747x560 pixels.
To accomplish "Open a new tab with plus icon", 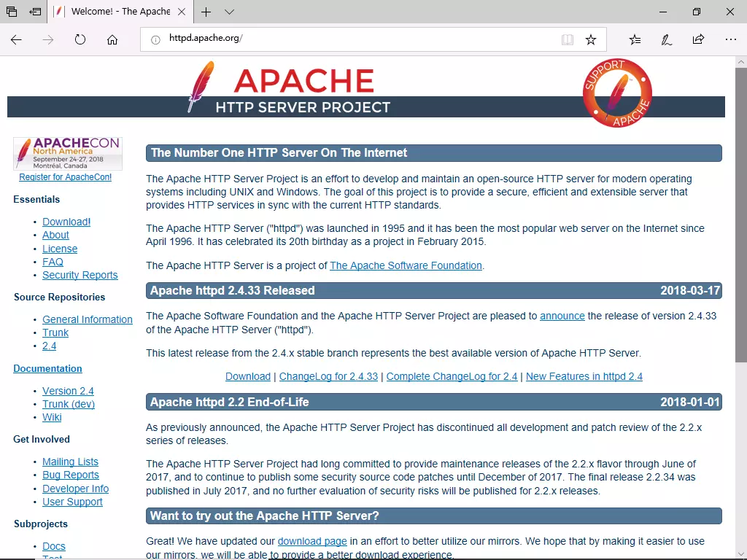I will [206, 12].
